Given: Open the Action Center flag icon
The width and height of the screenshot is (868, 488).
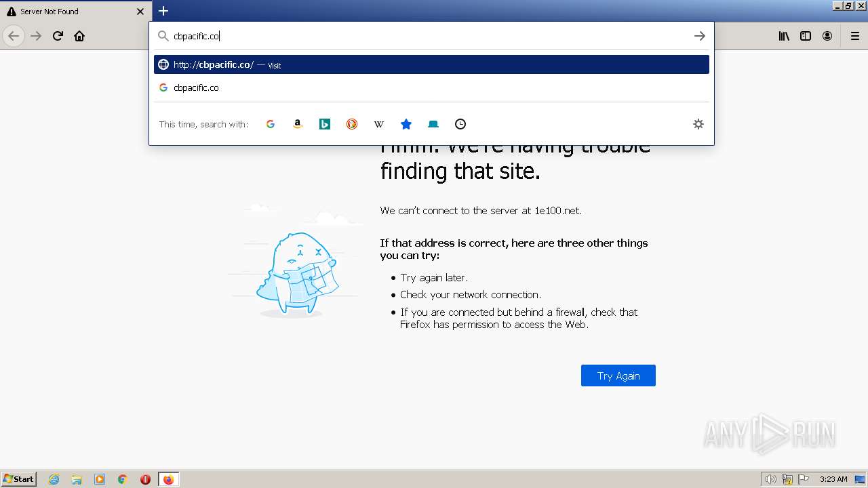Looking at the screenshot, I should (x=804, y=479).
